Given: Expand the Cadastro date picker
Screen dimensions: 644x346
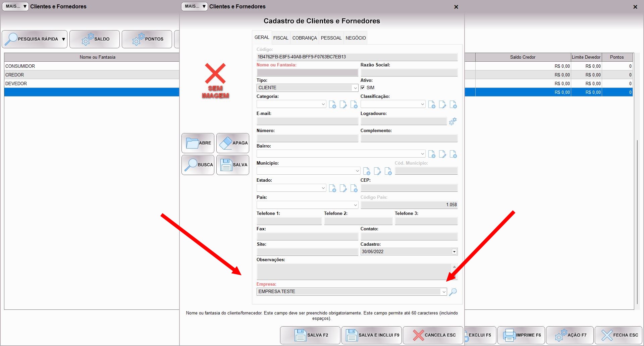Looking at the screenshot, I should pos(454,252).
